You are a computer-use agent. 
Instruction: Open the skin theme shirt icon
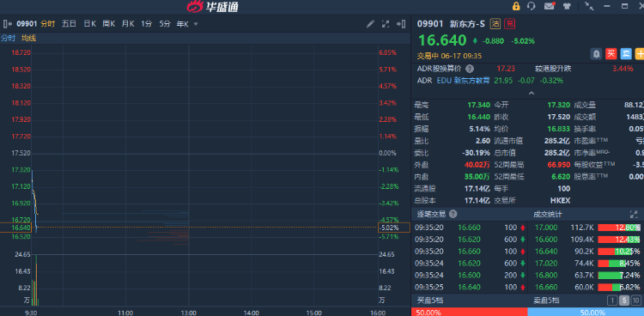click(x=568, y=6)
